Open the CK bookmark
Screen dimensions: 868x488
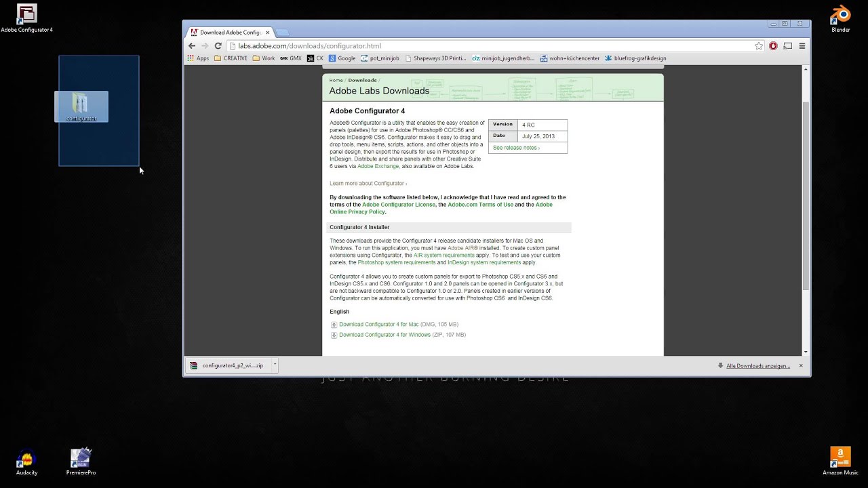point(315,58)
